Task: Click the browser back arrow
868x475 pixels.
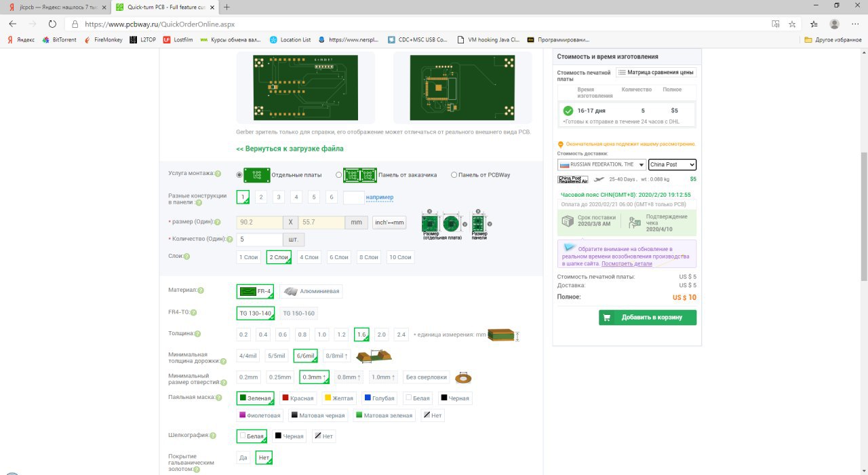Action: [12, 23]
